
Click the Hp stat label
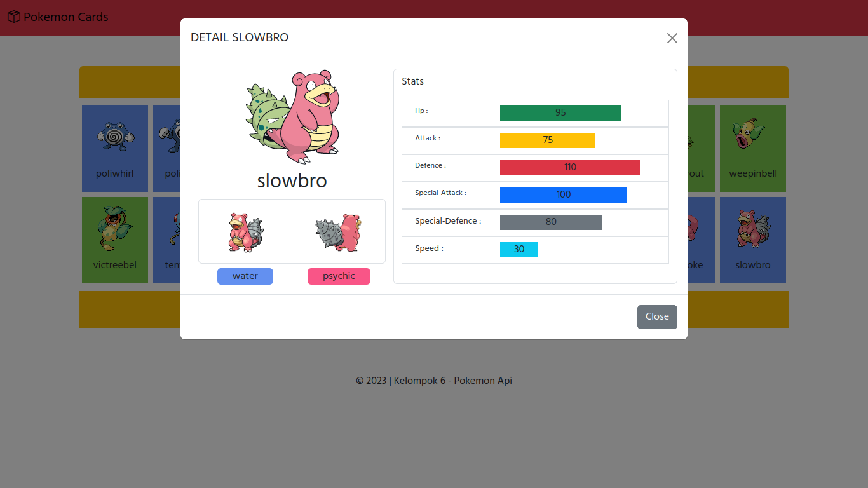421,111
